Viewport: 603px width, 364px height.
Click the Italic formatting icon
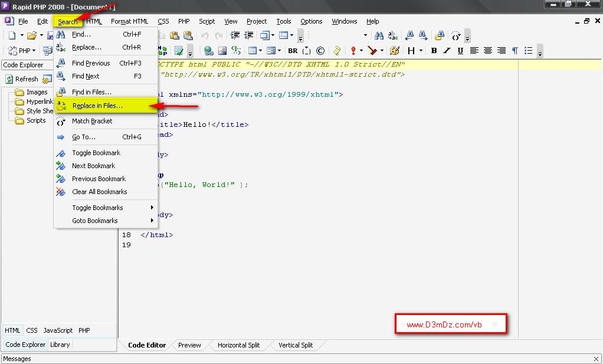(447, 50)
